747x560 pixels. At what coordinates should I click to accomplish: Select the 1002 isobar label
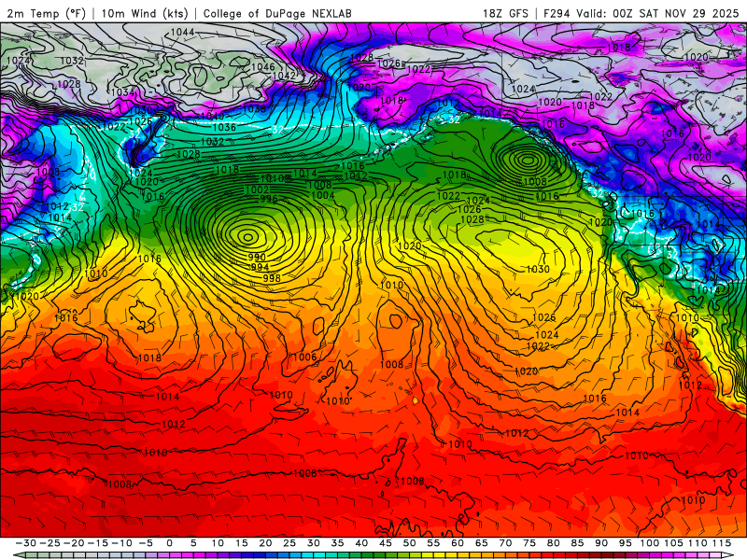(x=258, y=189)
